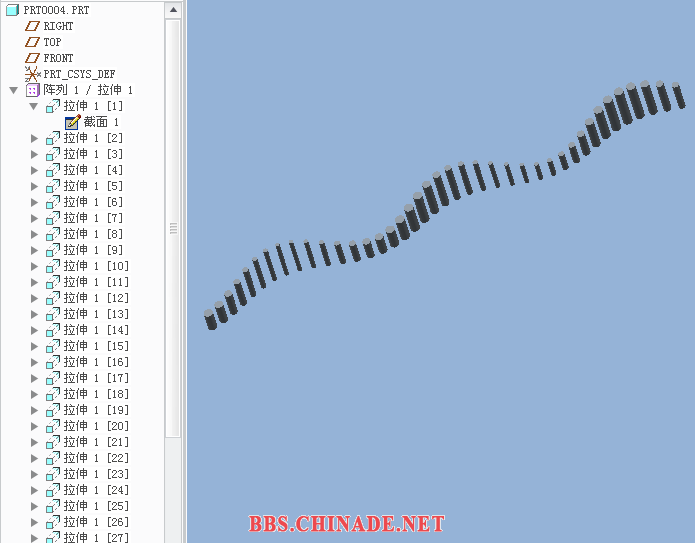Select the TOP datum plane icon
Image resolution: width=695 pixels, height=543 pixels.
point(32,42)
